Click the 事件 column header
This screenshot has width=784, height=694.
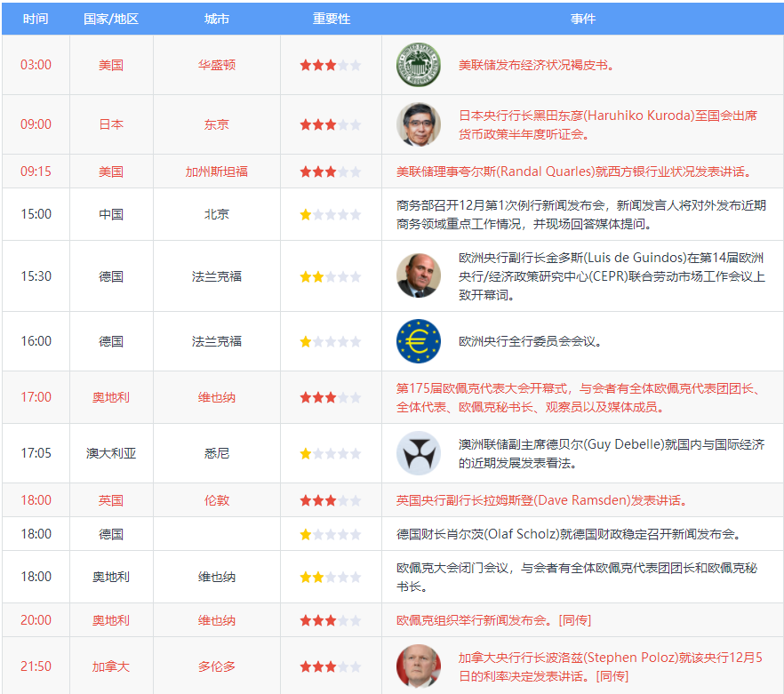click(x=582, y=19)
